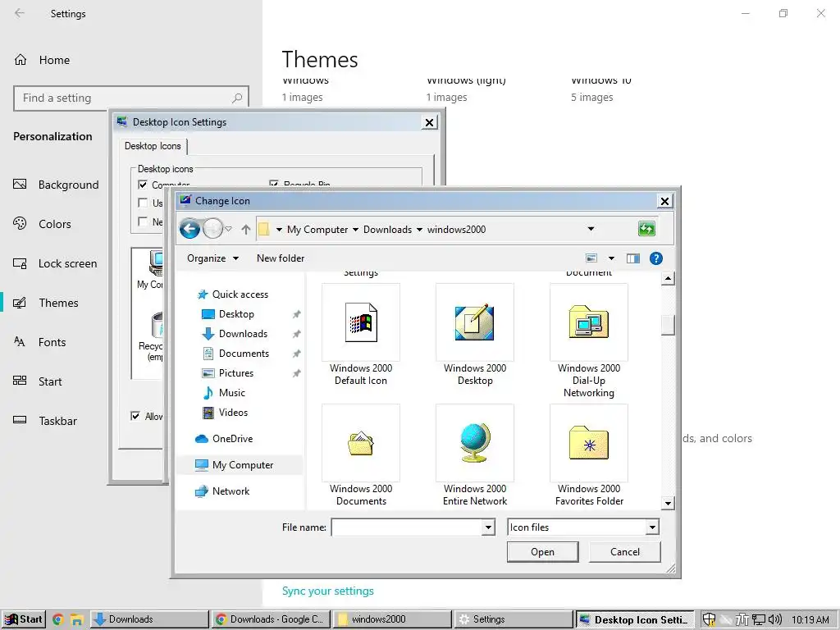Open Network in navigation pane
This screenshot has height=630, width=840.
(231, 491)
